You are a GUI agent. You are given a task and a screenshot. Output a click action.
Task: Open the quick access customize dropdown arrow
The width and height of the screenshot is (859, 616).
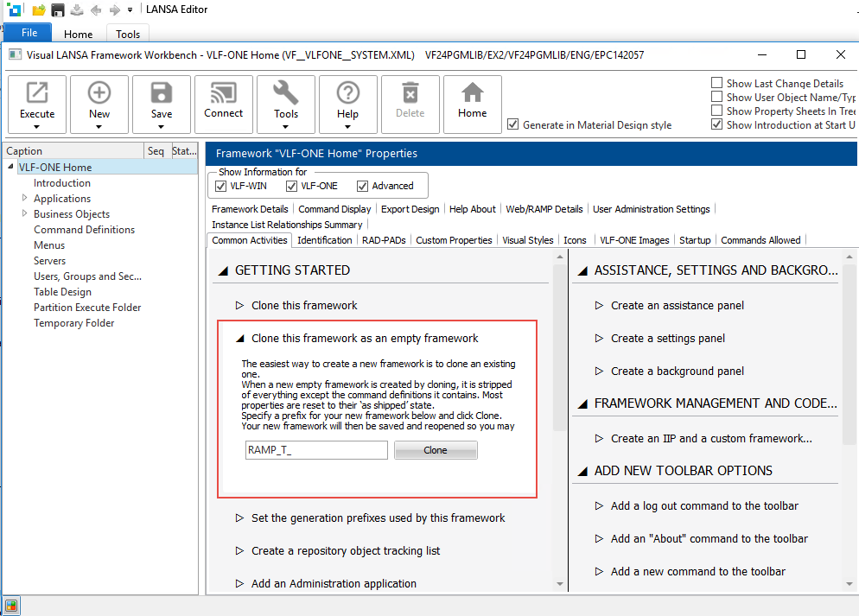click(x=130, y=10)
